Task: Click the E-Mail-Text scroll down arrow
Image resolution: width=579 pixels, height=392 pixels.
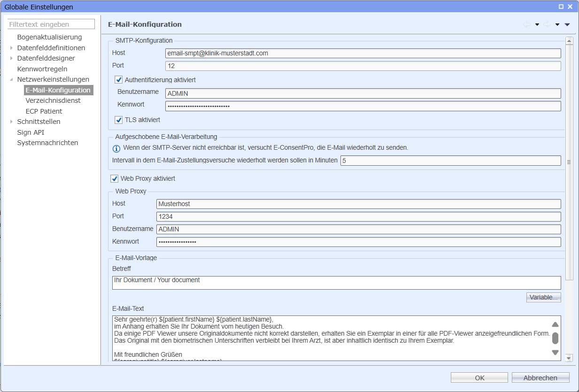Action: click(x=555, y=353)
